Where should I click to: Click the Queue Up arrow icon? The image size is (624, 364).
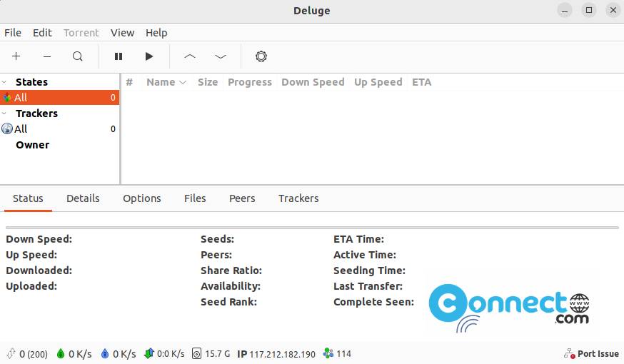click(x=190, y=56)
